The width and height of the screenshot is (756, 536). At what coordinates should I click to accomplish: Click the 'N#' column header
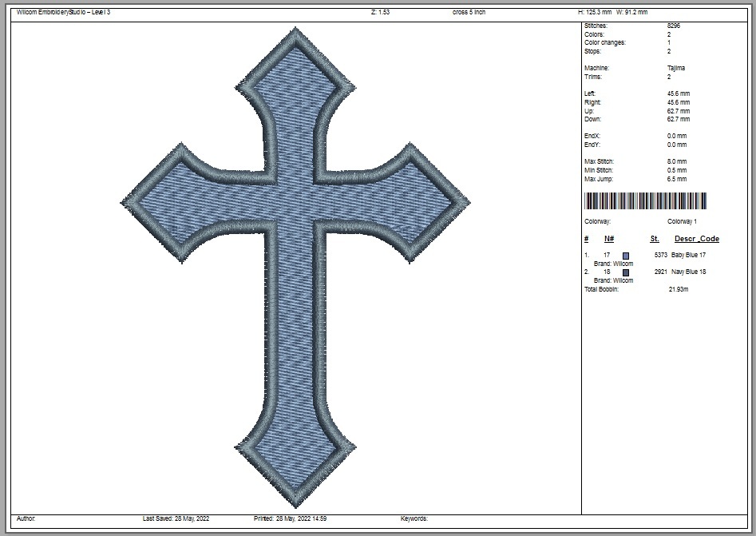[608, 239]
